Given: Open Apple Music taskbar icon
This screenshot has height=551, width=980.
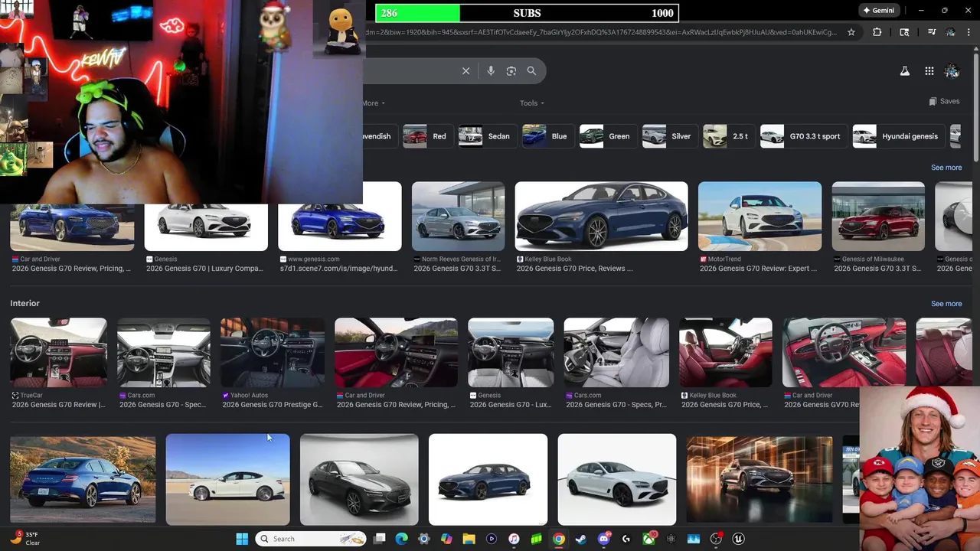Looking at the screenshot, I should point(514,539).
